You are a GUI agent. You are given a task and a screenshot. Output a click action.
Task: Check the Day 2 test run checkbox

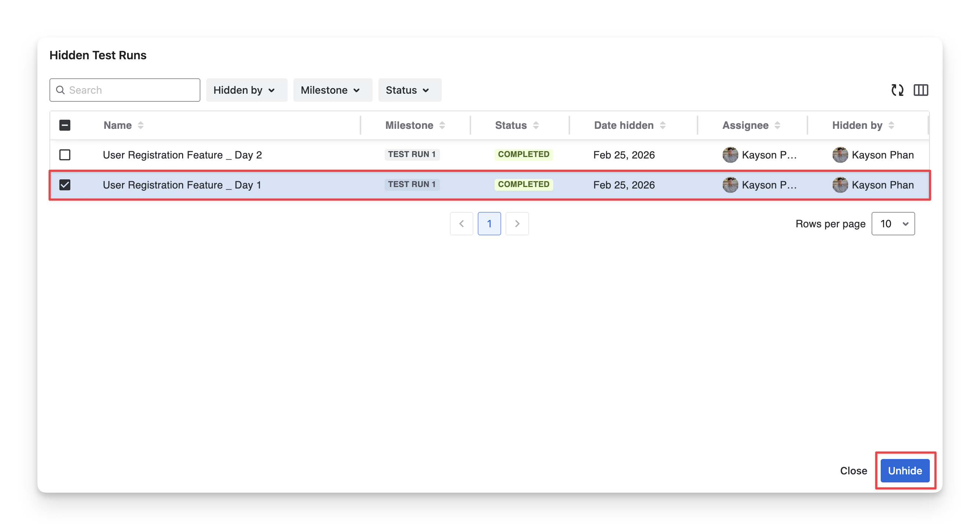pos(65,155)
